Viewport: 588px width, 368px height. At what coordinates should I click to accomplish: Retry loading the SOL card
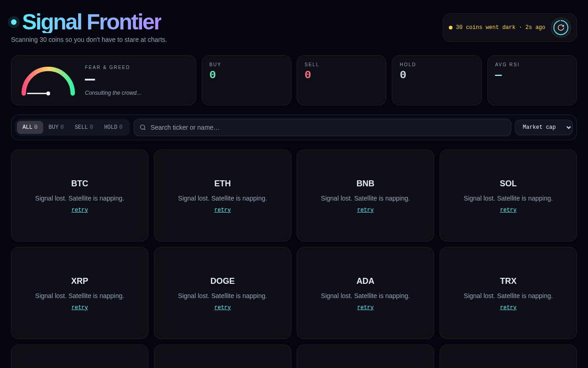(x=508, y=210)
